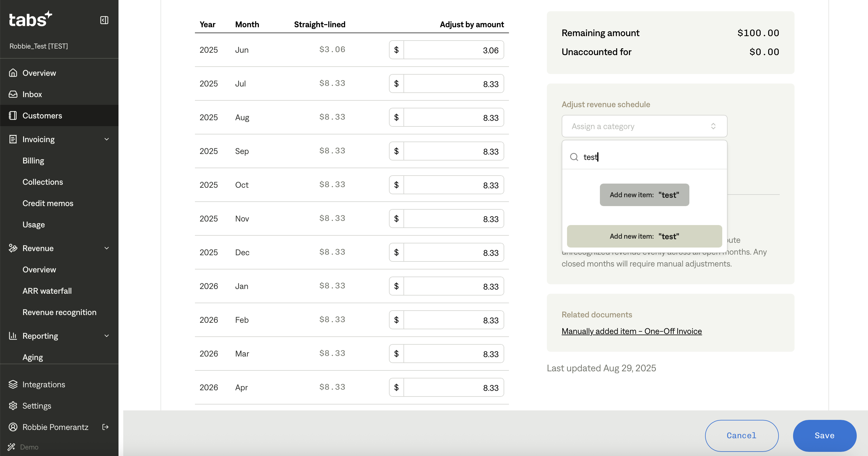
Task: Collapse the sidebar with the panel icon
Action: [104, 20]
